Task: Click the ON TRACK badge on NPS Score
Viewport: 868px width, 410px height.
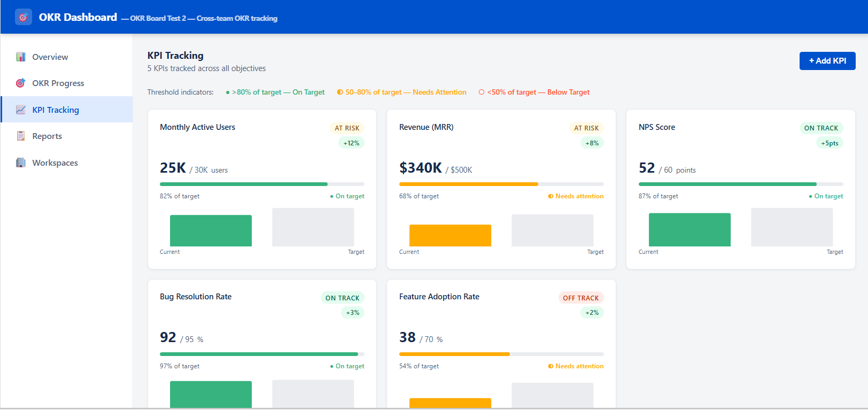Action: pos(821,128)
